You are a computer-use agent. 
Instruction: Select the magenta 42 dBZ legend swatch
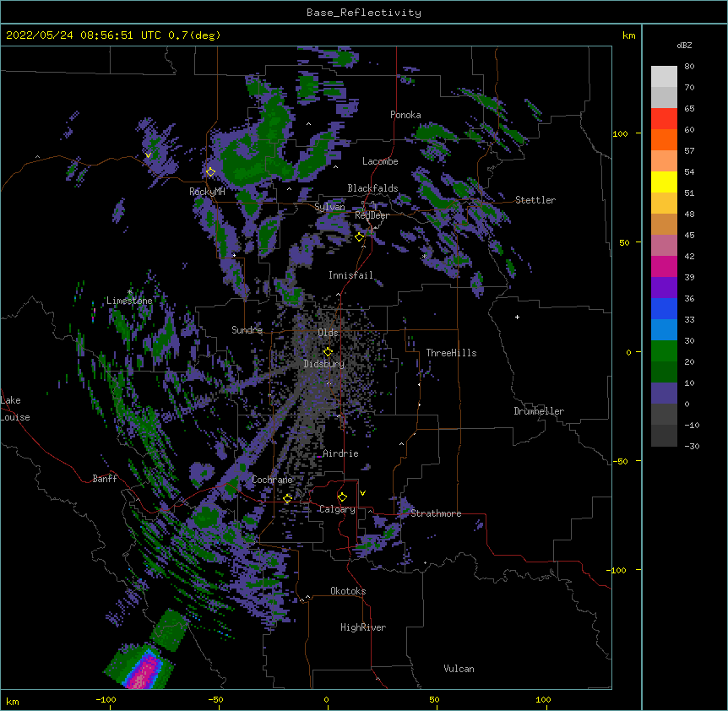point(664,266)
